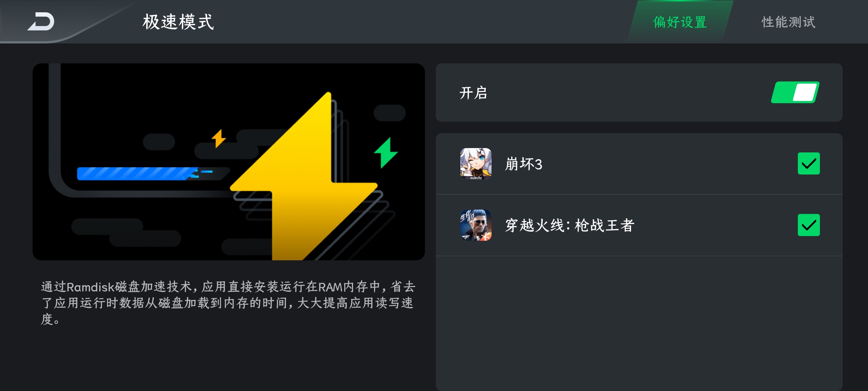Open the 崩坏3 game icon

point(476,164)
